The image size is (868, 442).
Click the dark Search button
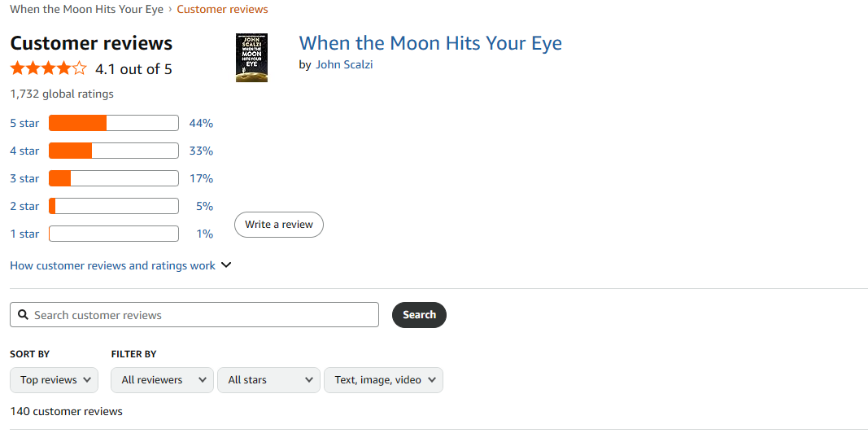pyautogui.click(x=419, y=314)
